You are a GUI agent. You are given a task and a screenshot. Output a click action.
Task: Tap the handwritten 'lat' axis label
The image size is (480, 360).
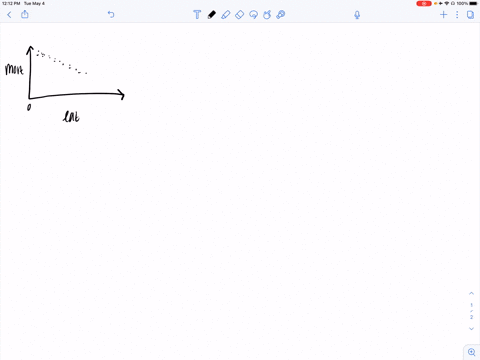click(71, 117)
